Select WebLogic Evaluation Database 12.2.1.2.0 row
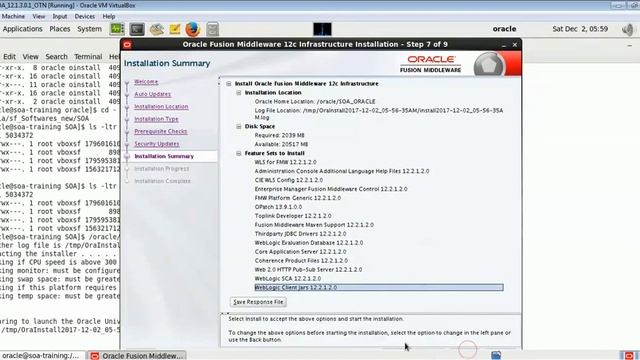This screenshot has height=360, width=640. tap(309, 243)
